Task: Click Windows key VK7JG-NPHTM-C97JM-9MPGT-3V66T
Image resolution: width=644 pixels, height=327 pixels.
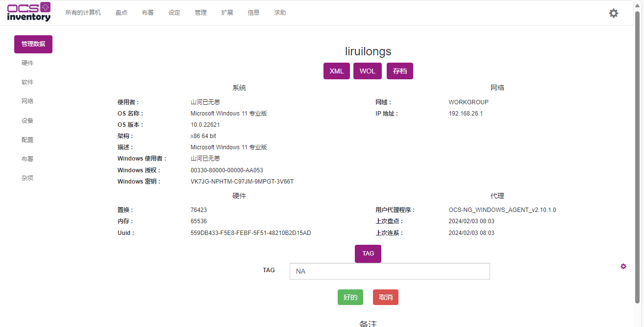Action: [242, 182]
